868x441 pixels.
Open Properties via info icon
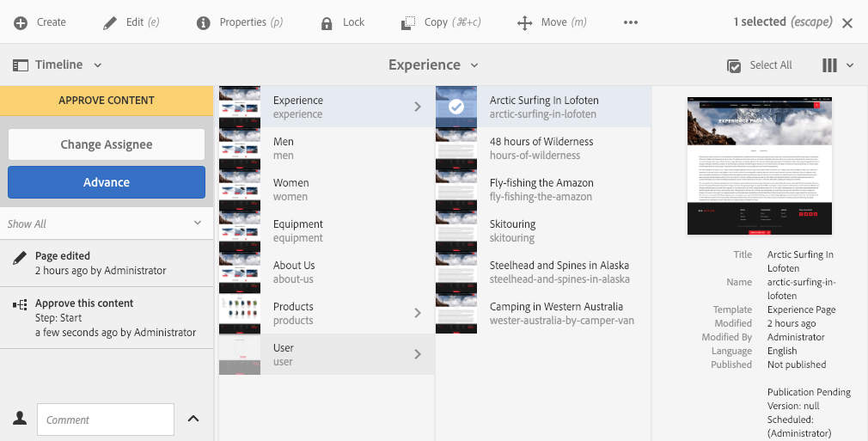point(204,22)
